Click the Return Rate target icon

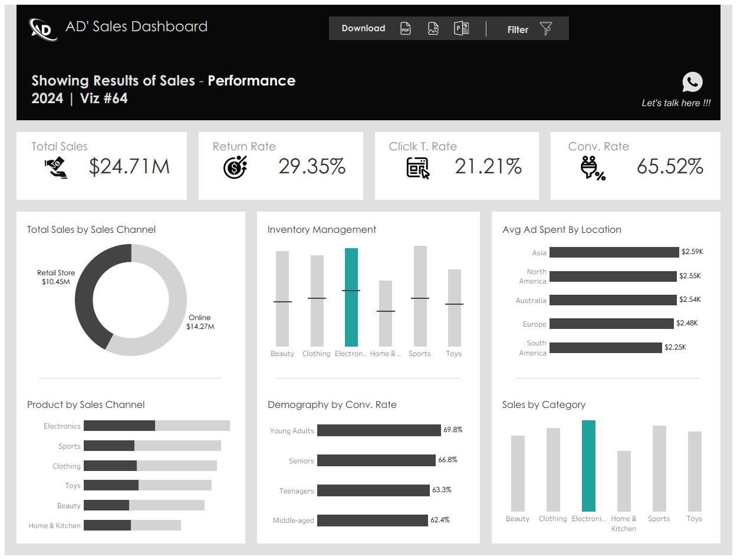pos(235,167)
